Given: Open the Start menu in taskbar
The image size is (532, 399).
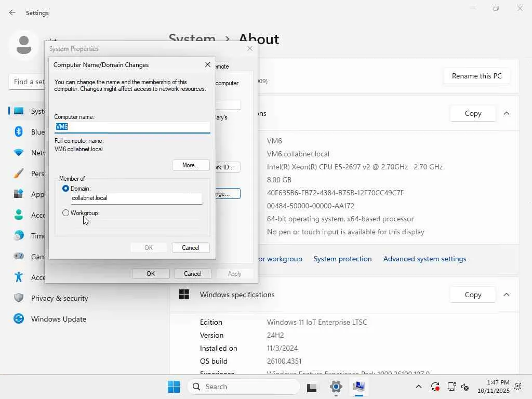Looking at the screenshot, I should [174, 387].
